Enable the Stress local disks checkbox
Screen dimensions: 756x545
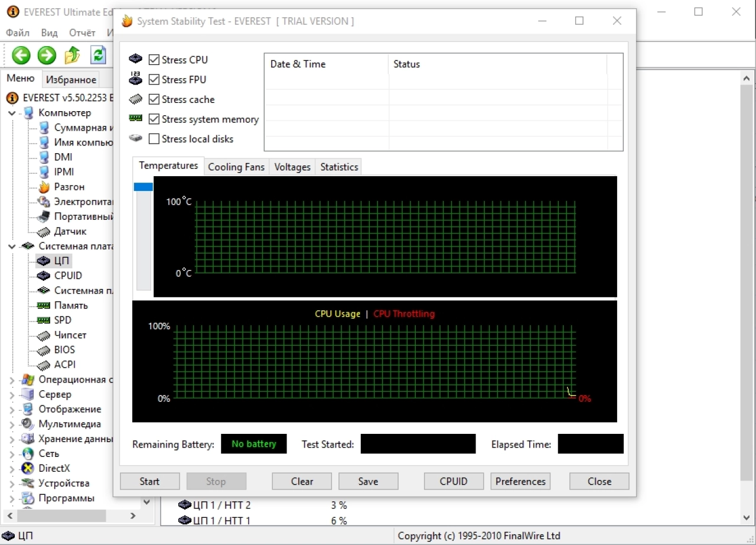[154, 139]
